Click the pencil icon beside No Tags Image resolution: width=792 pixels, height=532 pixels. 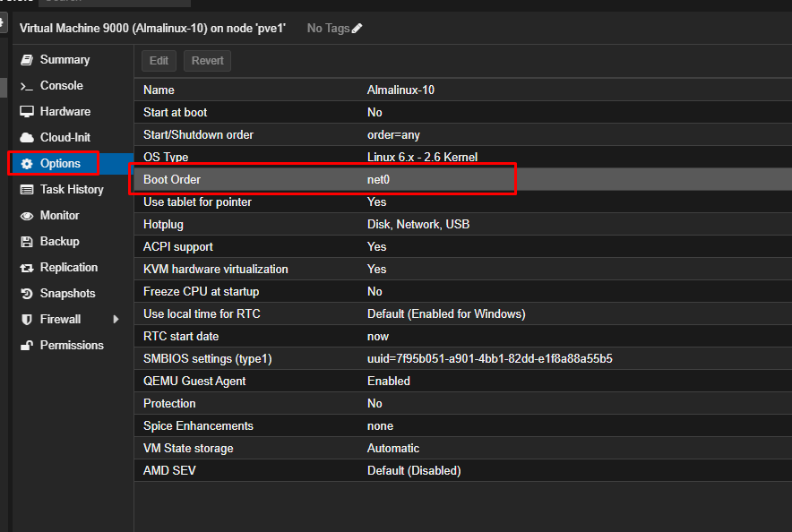coord(357,29)
